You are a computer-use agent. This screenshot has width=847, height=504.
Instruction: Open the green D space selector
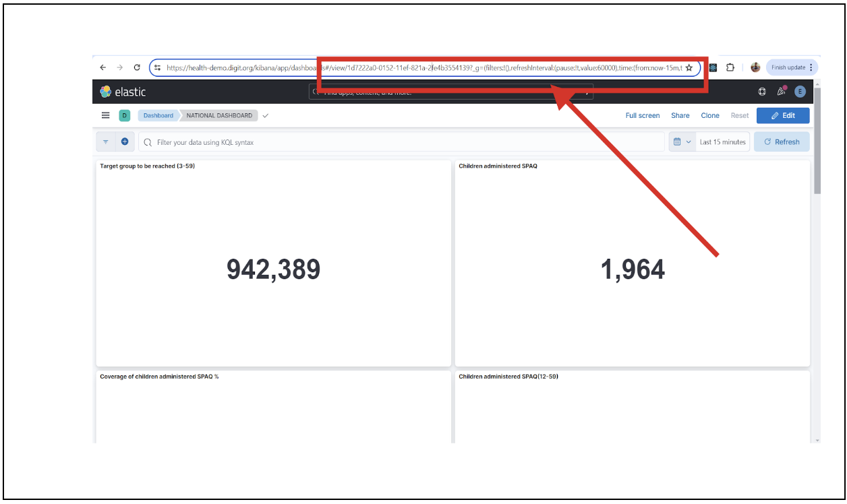[124, 115]
